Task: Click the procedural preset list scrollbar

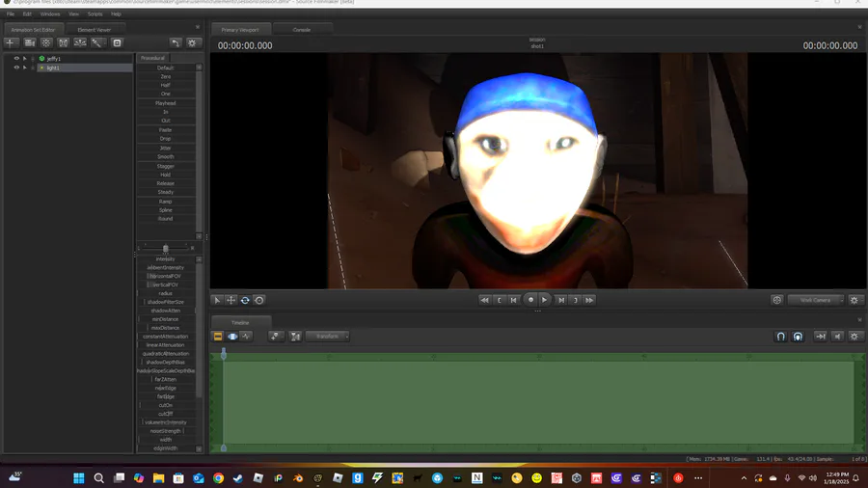Action: pyautogui.click(x=199, y=151)
